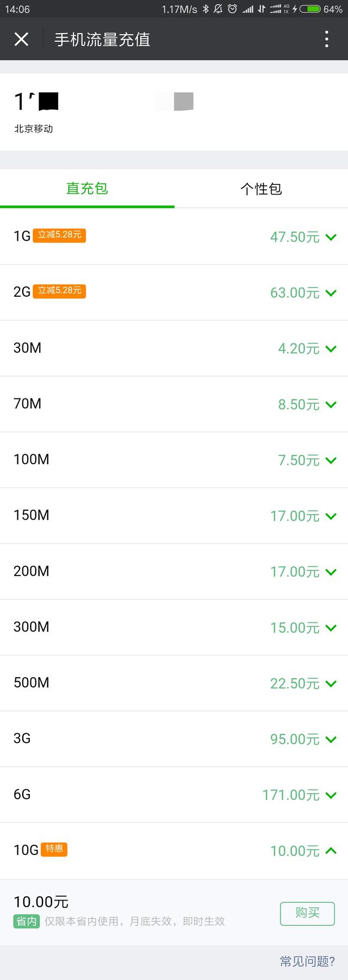Image resolution: width=348 pixels, height=980 pixels.
Task: Tap the muted bell notification icon
Action: [x=219, y=9]
